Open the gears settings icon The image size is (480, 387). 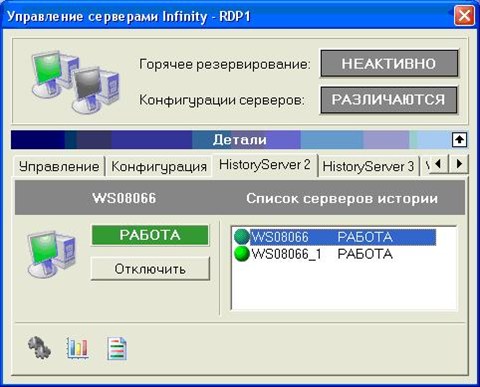pyautogui.click(x=39, y=348)
